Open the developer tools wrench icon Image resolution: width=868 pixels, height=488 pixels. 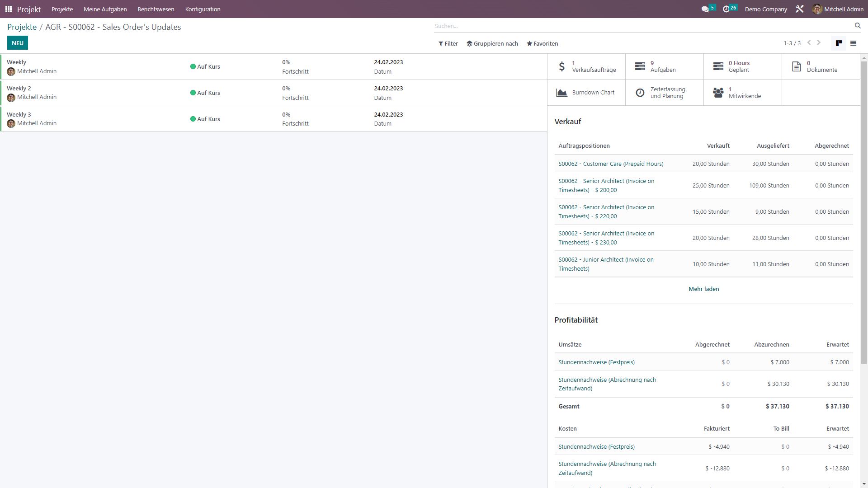[799, 9]
